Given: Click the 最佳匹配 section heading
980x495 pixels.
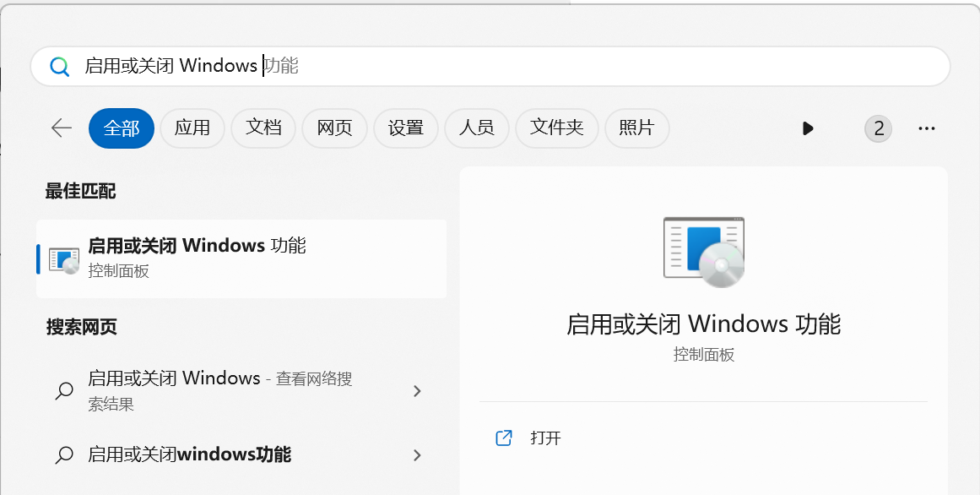Looking at the screenshot, I should [81, 191].
